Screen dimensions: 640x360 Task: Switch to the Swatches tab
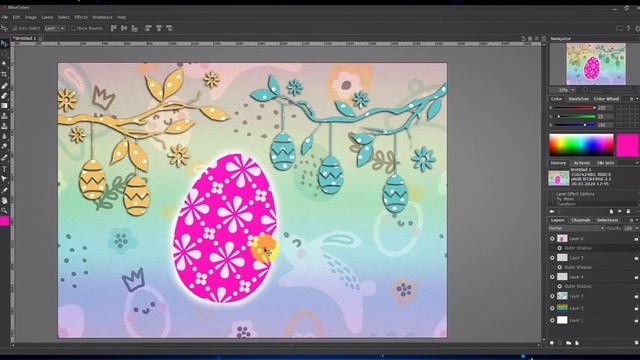tap(578, 99)
